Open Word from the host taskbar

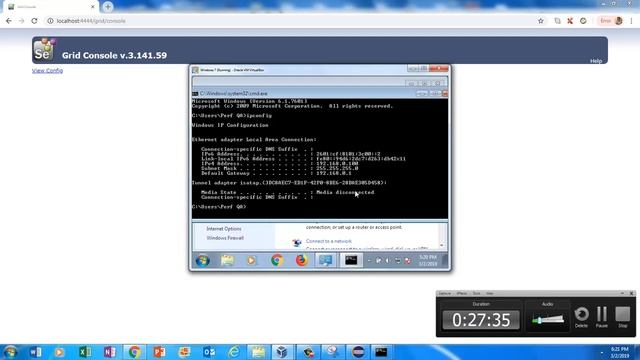(x=36, y=352)
